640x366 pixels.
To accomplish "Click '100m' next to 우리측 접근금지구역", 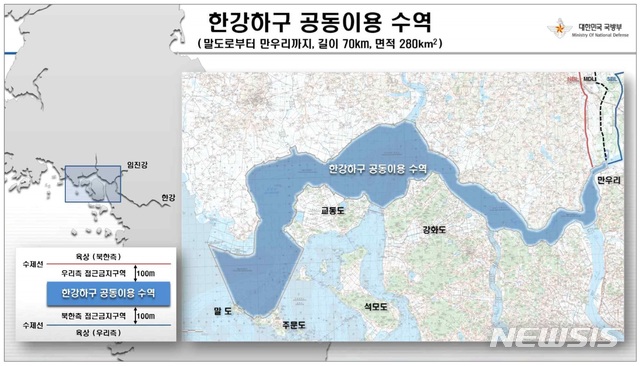I will (146, 273).
